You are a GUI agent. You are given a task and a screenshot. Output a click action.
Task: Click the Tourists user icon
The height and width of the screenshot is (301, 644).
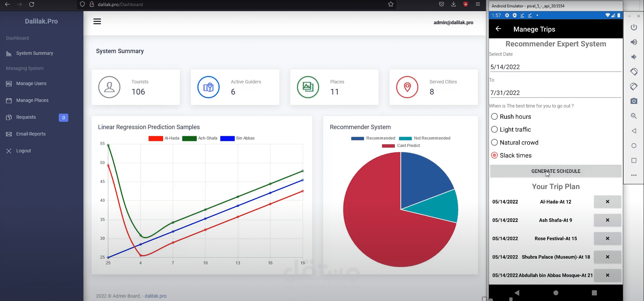109,87
